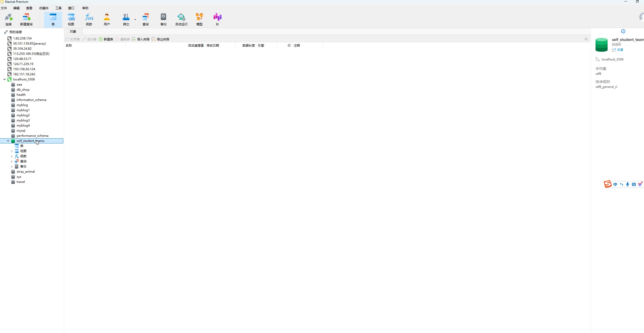644x333 pixels.
Task: Expand the Views node under self_student_teams
Action: 12,151
